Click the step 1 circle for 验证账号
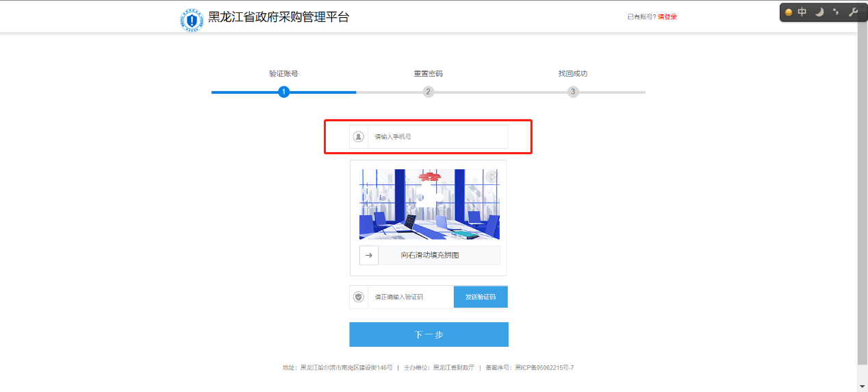This screenshot has width=868, height=392. pos(284,92)
